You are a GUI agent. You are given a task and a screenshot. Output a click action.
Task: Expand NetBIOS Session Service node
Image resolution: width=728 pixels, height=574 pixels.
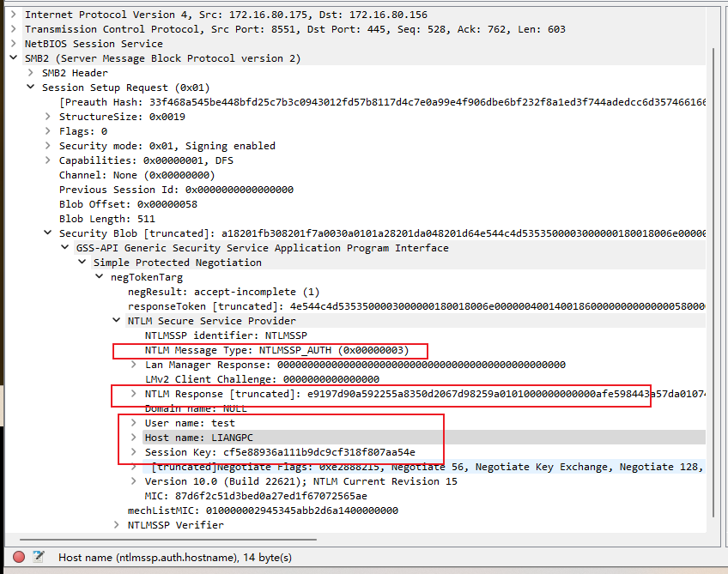pyautogui.click(x=13, y=44)
